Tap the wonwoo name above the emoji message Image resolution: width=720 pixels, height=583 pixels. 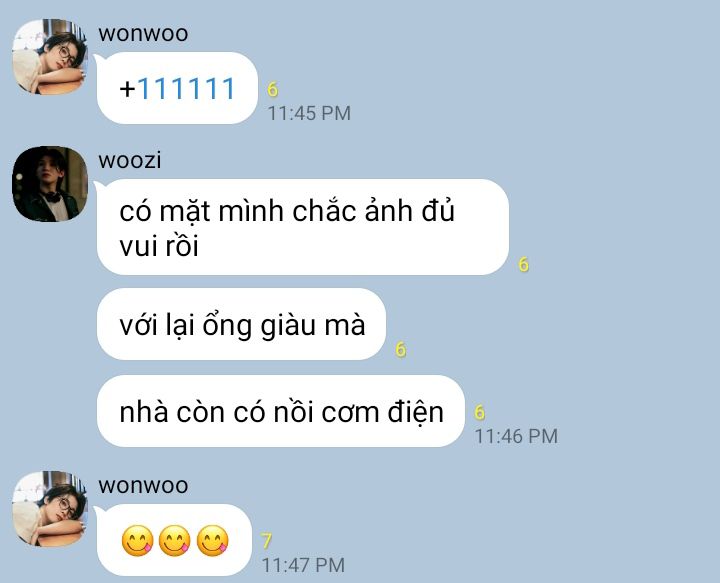pyautogui.click(x=143, y=485)
